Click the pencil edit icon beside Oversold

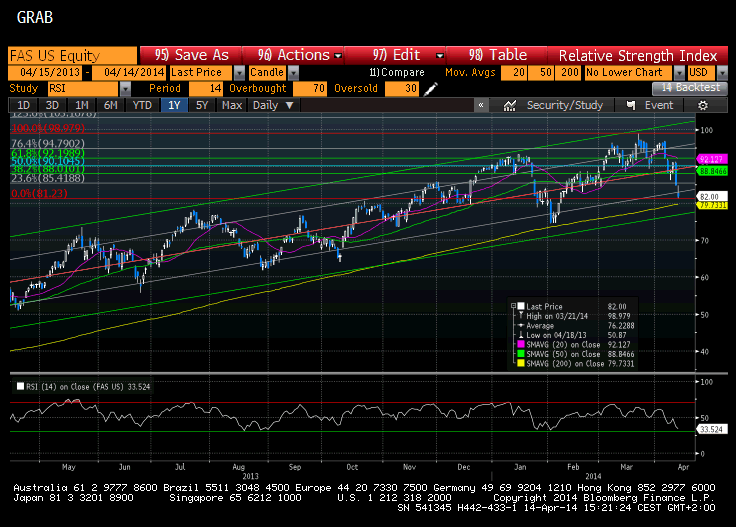430,89
